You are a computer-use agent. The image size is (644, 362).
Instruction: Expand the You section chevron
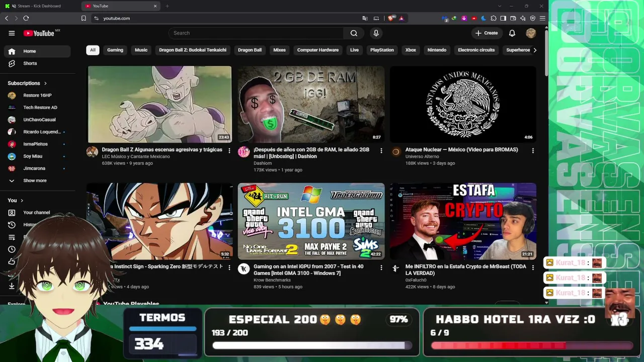click(x=22, y=201)
